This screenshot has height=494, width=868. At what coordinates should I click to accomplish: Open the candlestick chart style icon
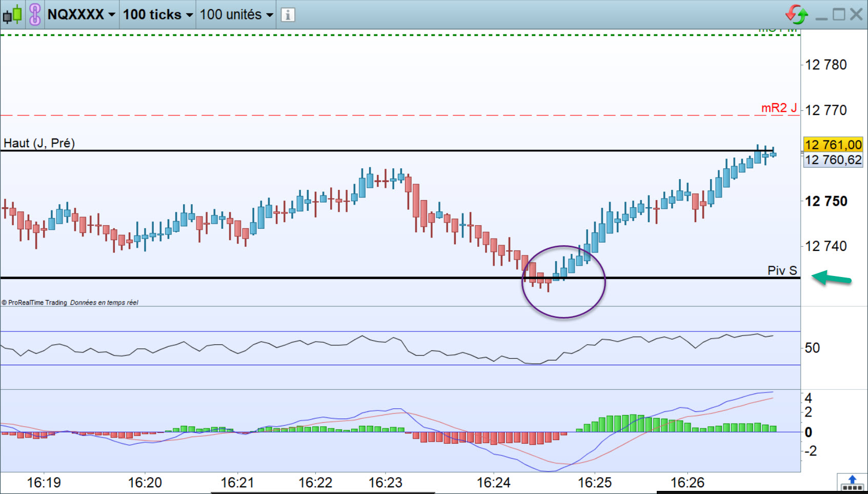pos(12,14)
